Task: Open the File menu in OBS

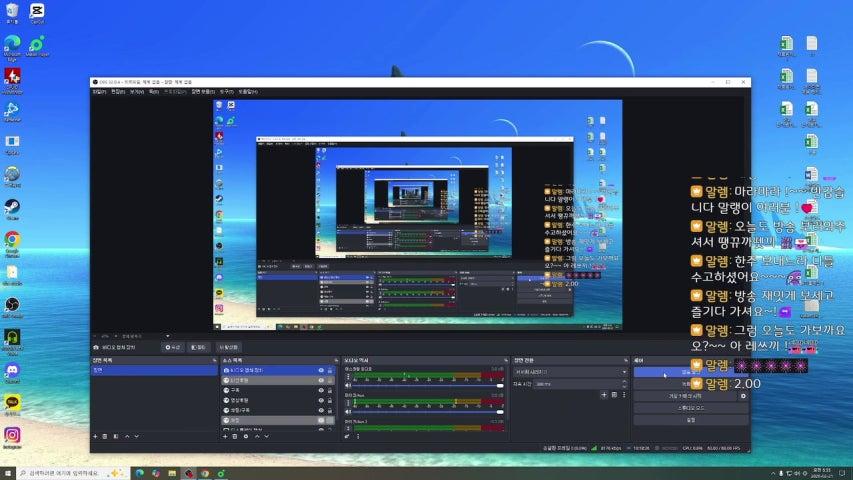Action: [99, 91]
